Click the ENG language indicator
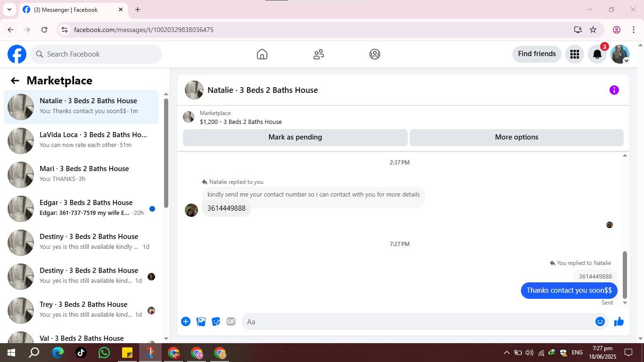Screen dimensions: 644x362 pyautogui.click(x=577, y=353)
